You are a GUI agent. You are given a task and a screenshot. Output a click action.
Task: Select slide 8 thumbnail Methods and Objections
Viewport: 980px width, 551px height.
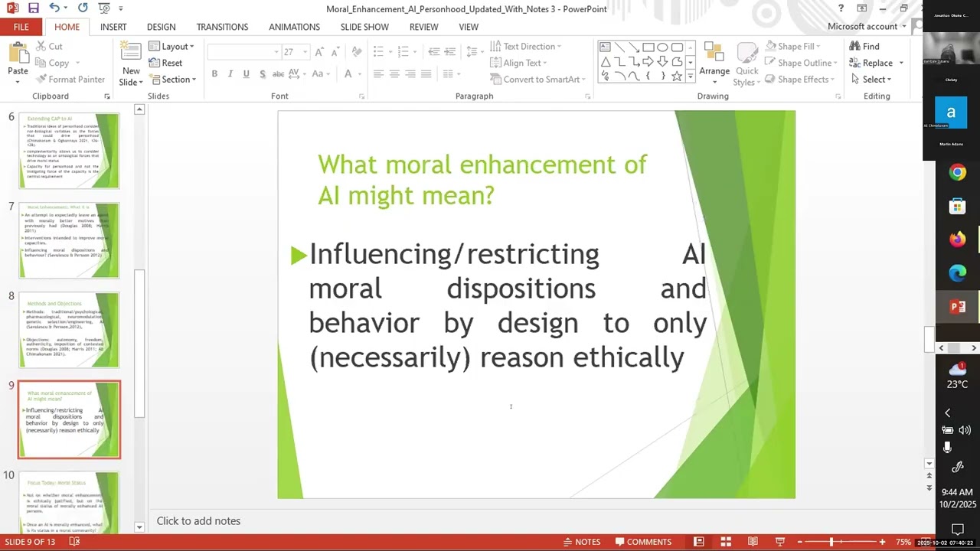69,330
